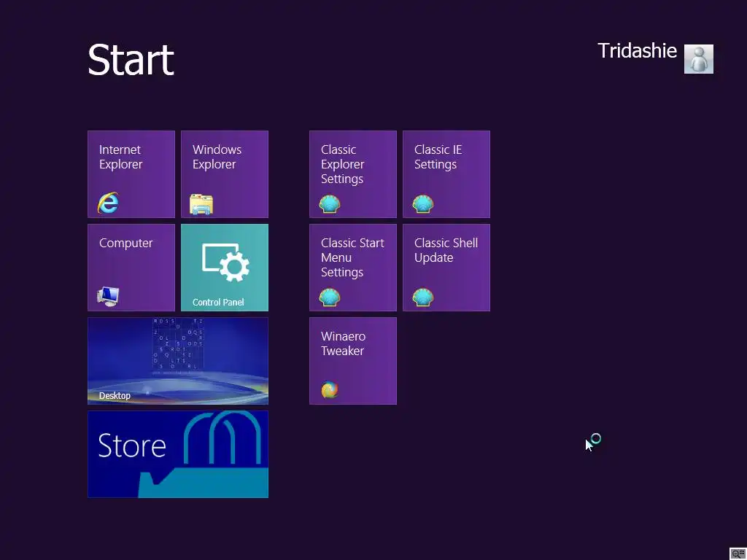Viewport: 747px width, 560px height.
Task: Click the Computer monitor icon
Action: (x=108, y=297)
